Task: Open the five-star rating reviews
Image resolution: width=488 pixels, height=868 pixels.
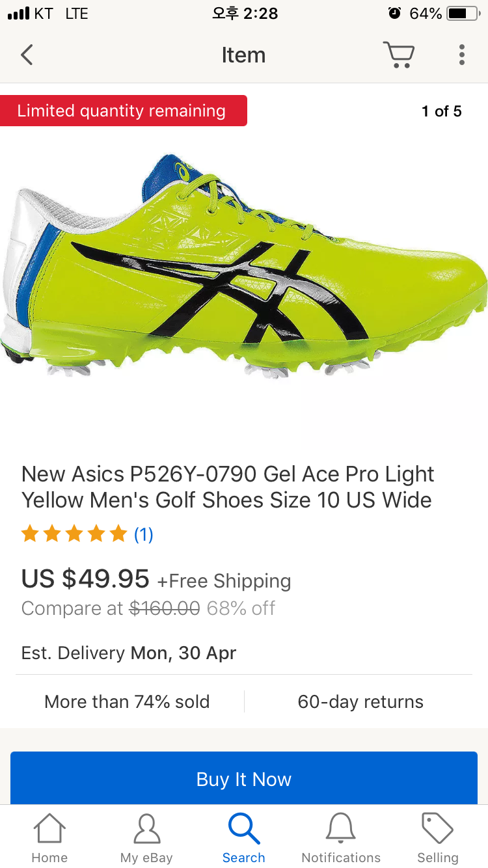Action: [x=74, y=534]
